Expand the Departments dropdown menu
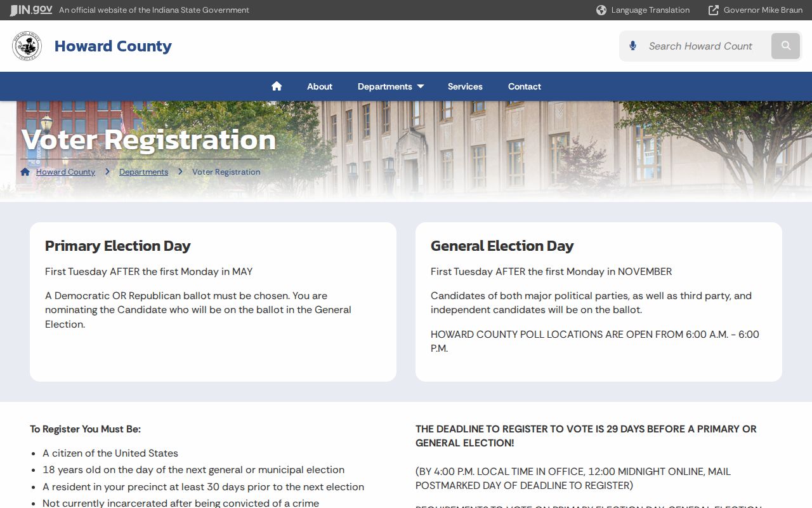 391,86
